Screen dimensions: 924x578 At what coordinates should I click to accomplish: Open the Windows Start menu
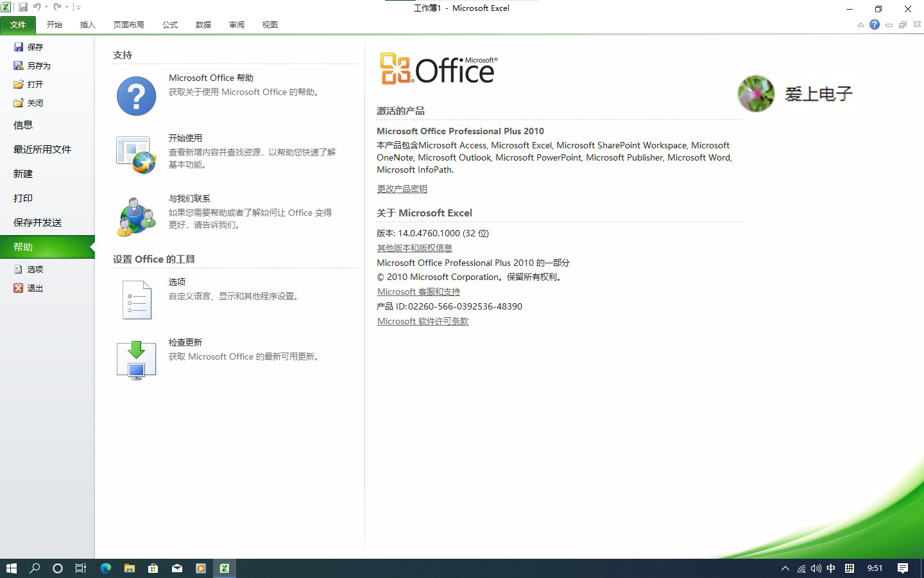(x=11, y=568)
